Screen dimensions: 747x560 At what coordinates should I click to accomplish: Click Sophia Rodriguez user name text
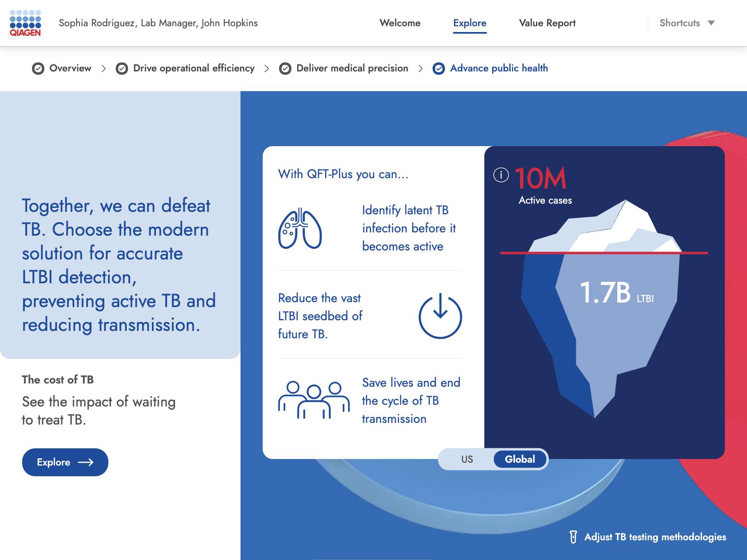pos(158,23)
